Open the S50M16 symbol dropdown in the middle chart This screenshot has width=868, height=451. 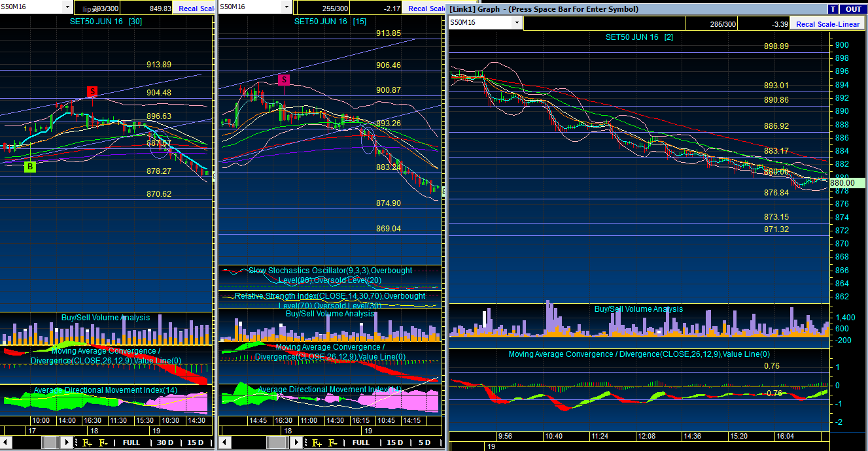click(285, 7)
